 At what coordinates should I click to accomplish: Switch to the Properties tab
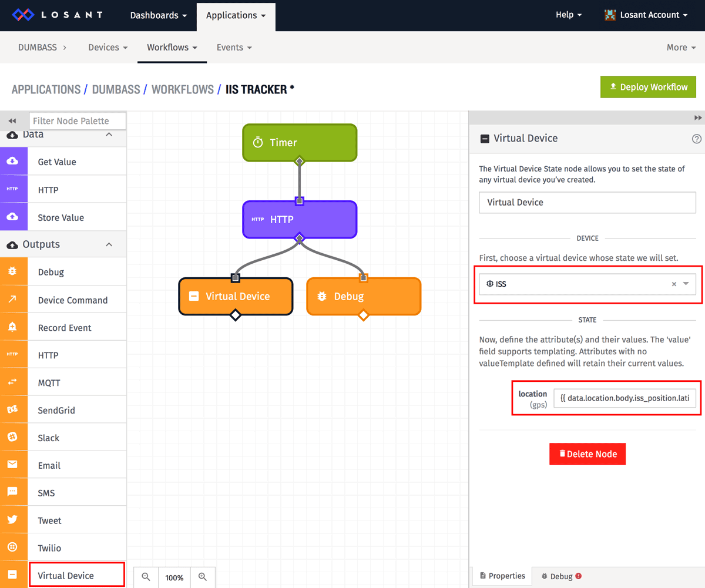pyautogui.click(x=502, y=576)
